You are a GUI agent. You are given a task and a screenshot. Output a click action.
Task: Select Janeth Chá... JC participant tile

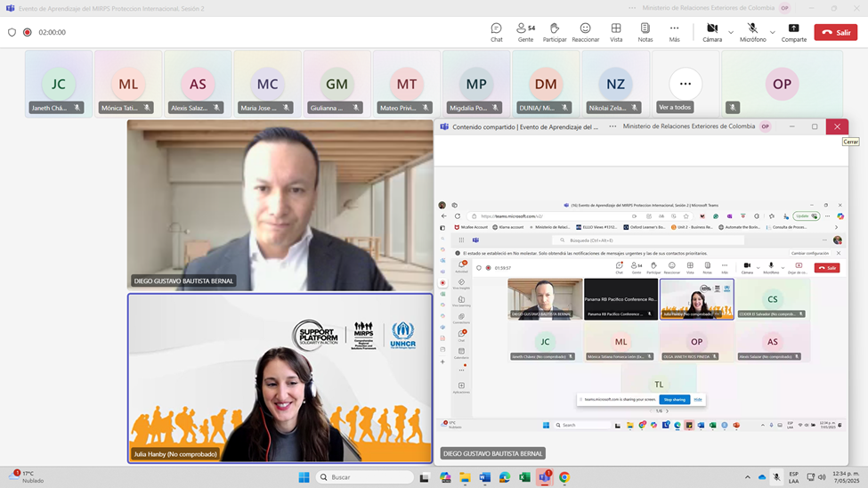59,84
